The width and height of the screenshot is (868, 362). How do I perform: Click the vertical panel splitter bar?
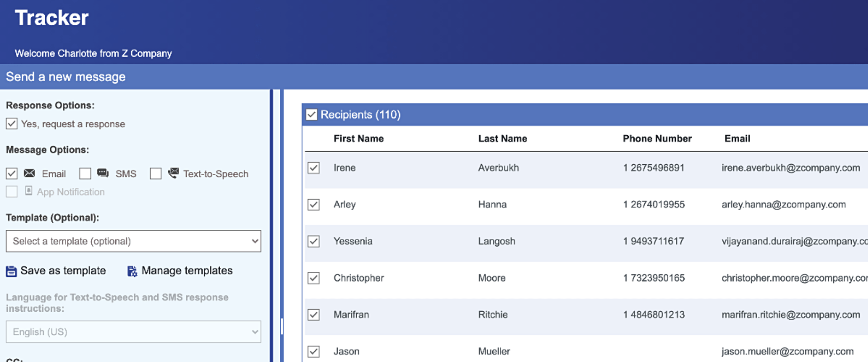coord(282,326)
